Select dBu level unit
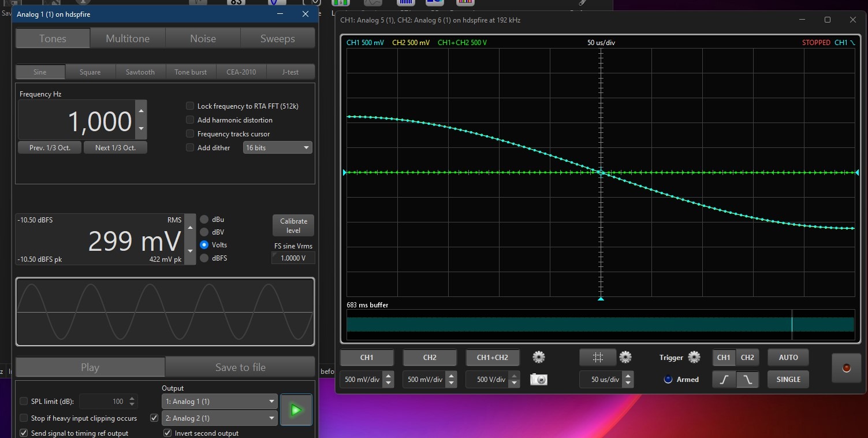868x438 pixels. [204, 220]
